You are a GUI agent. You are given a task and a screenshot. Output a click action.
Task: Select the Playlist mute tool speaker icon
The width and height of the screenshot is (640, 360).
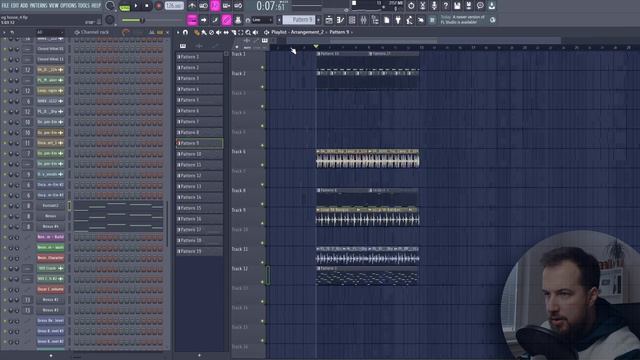point(219,32)
